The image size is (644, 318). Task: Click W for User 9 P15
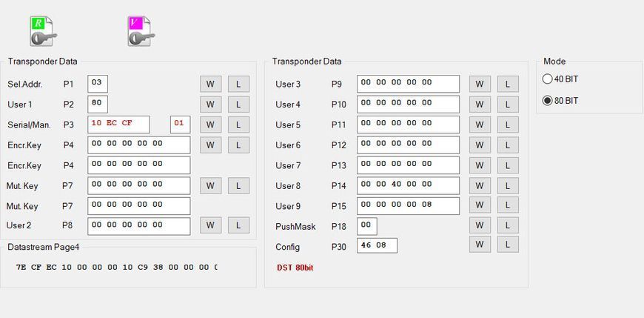pos(480,205)
